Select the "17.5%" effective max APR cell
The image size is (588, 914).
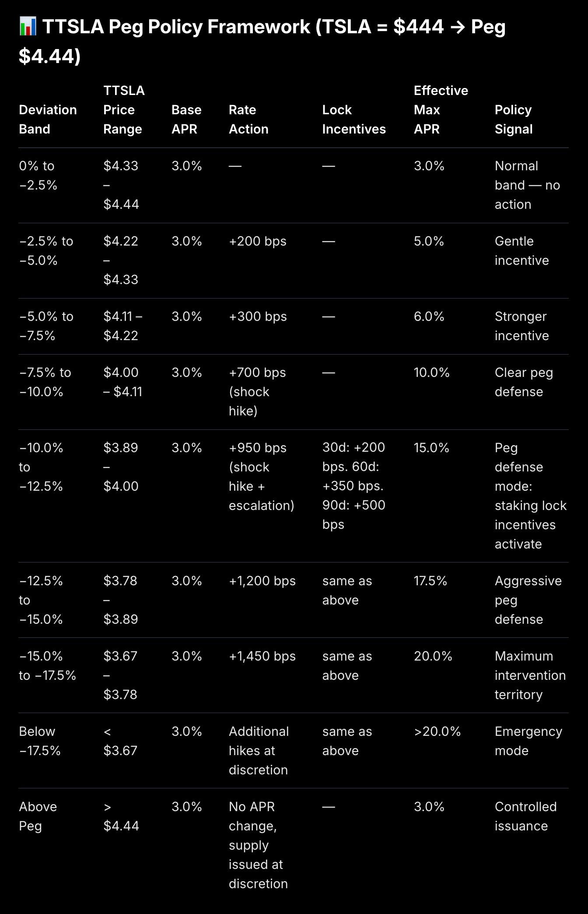pos(430,581)
